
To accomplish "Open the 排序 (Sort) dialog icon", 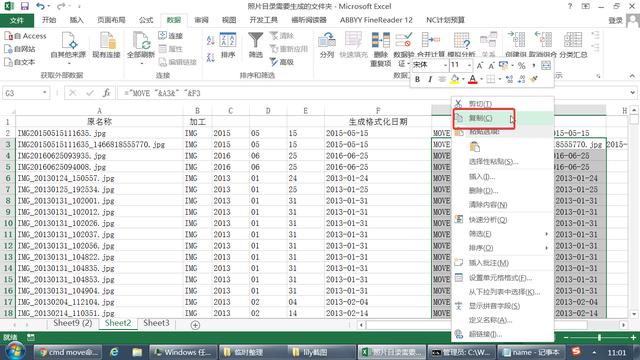I will (228, 45).
